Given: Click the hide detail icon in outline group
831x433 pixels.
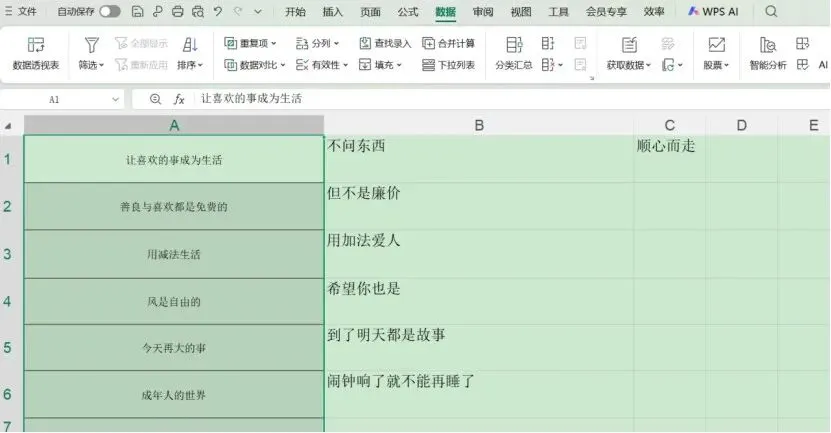Looking at the screenshot, I should (x=580, y=65).
